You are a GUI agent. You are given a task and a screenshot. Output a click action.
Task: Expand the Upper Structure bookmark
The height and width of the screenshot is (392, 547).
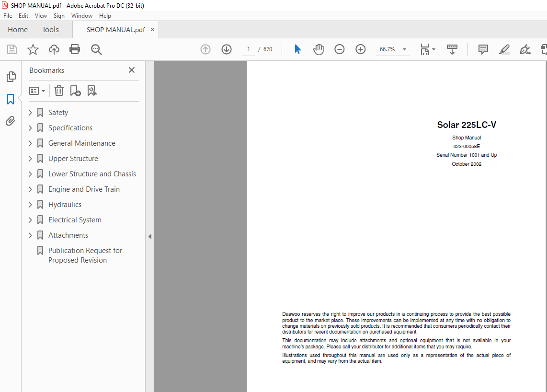[x=30, y=159]
